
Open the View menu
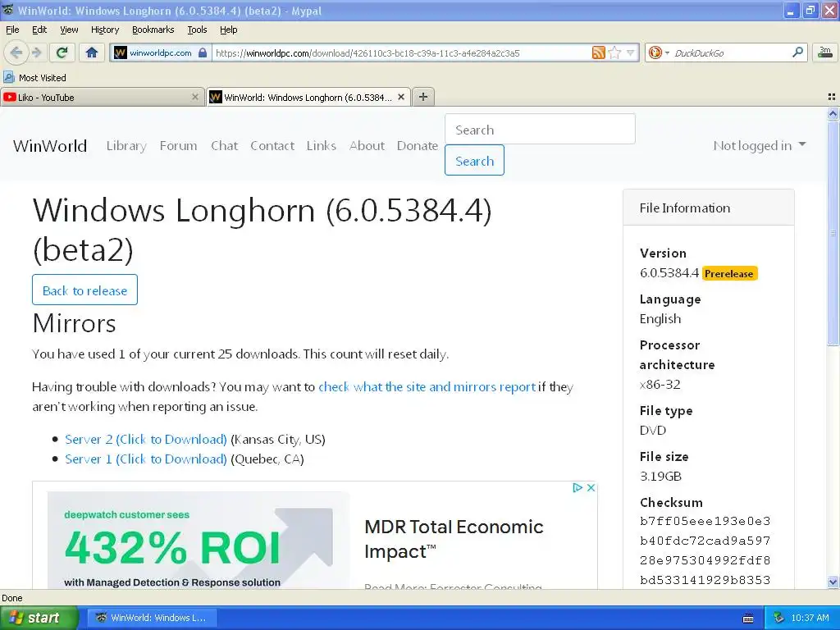point(69,30)
